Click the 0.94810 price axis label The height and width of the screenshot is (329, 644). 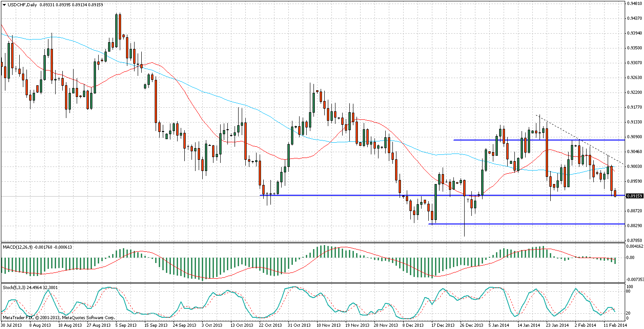(633, 3)
